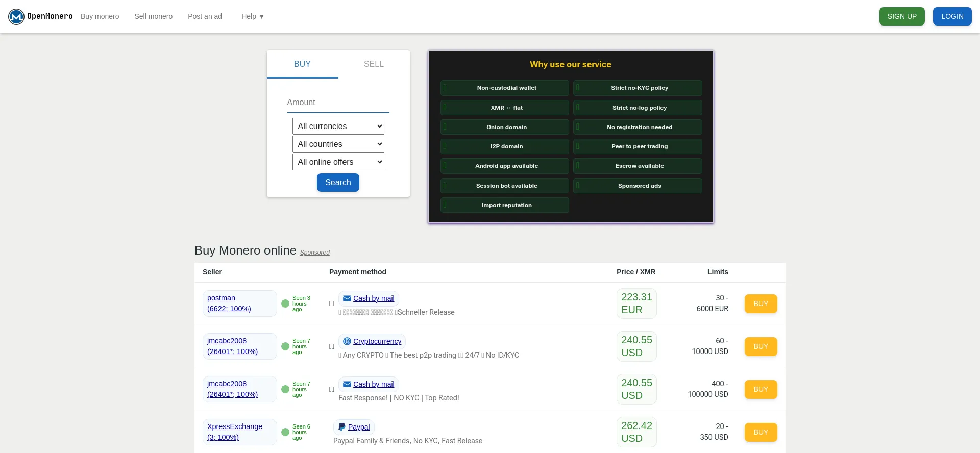Click the No registration needed feature box

point(638,127)
